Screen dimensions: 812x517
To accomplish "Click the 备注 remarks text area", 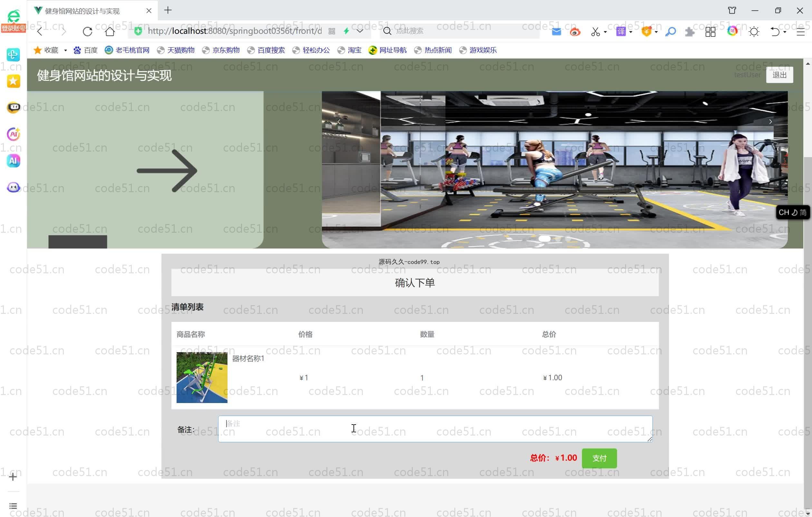I will point(435,429).
